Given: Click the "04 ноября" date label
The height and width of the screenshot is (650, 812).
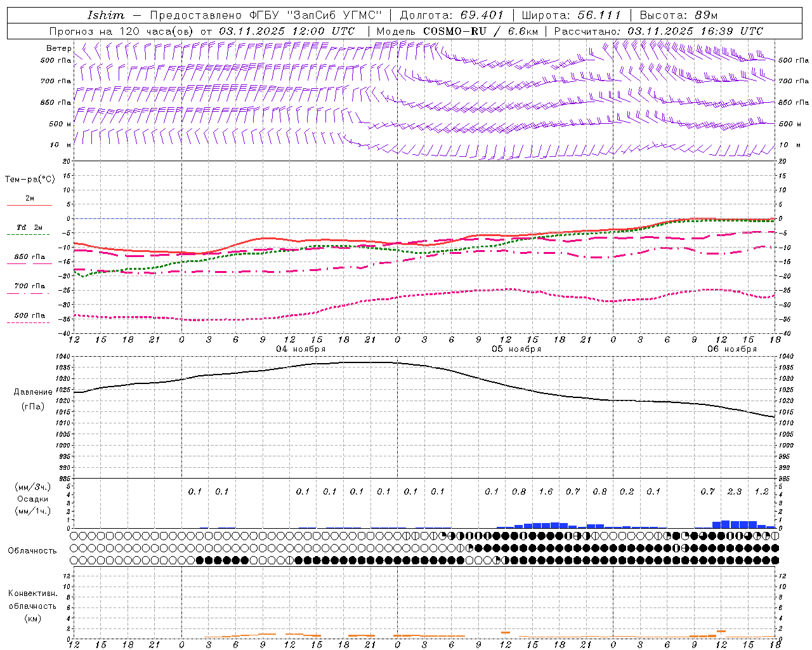Looking at the screenshot, I should point(301,349).
